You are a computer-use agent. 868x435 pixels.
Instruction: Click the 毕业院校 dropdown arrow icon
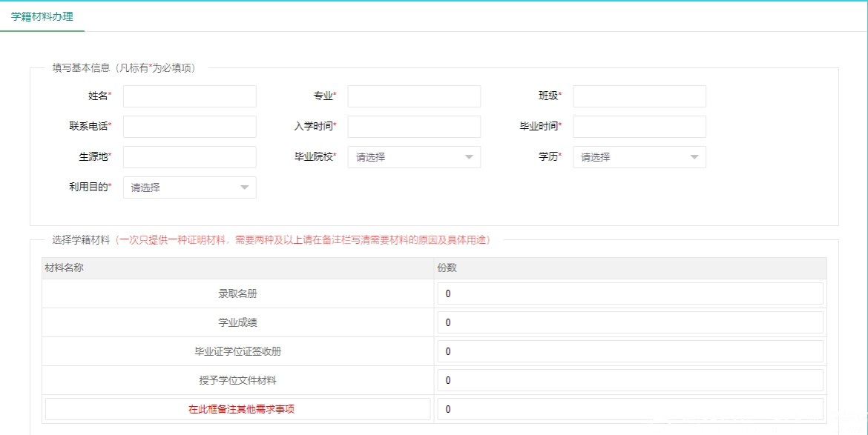[x=469, y=157]
